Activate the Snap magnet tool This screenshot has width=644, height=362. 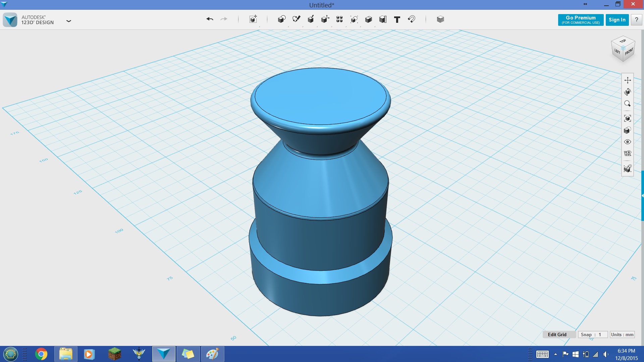pyautogui.click(x=412, y=19)
